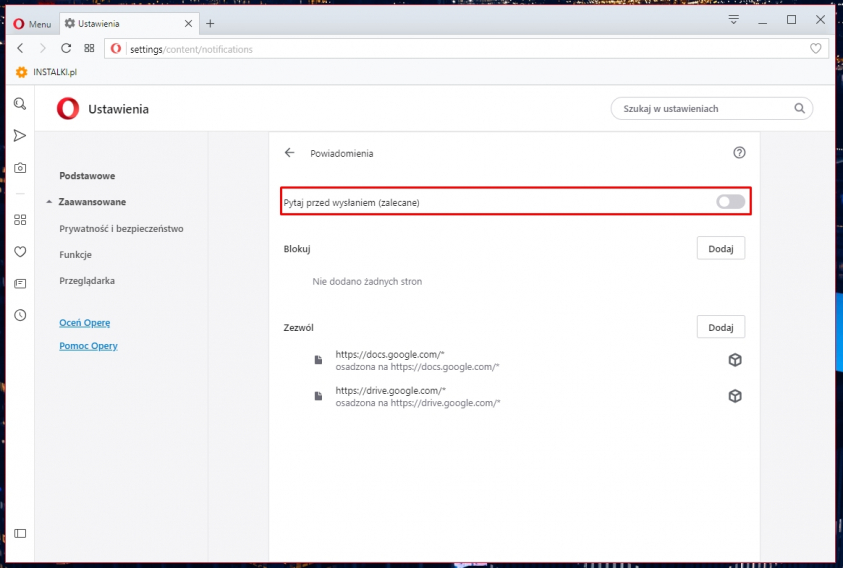Enable 'Pytaj przed wysłaniem' toggle
This screenshot has height=568, width=843.
click(730, 202)
